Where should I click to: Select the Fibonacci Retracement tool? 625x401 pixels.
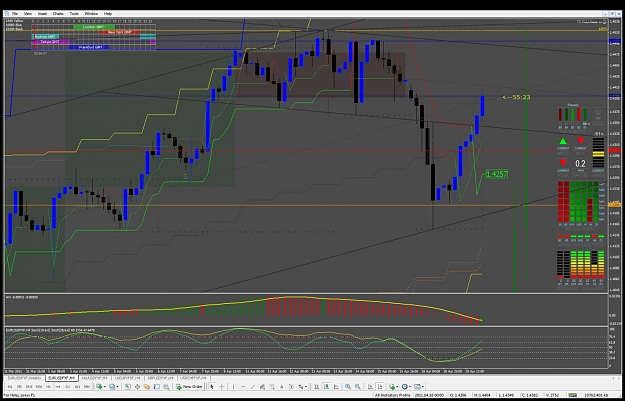tap(272, 387)
